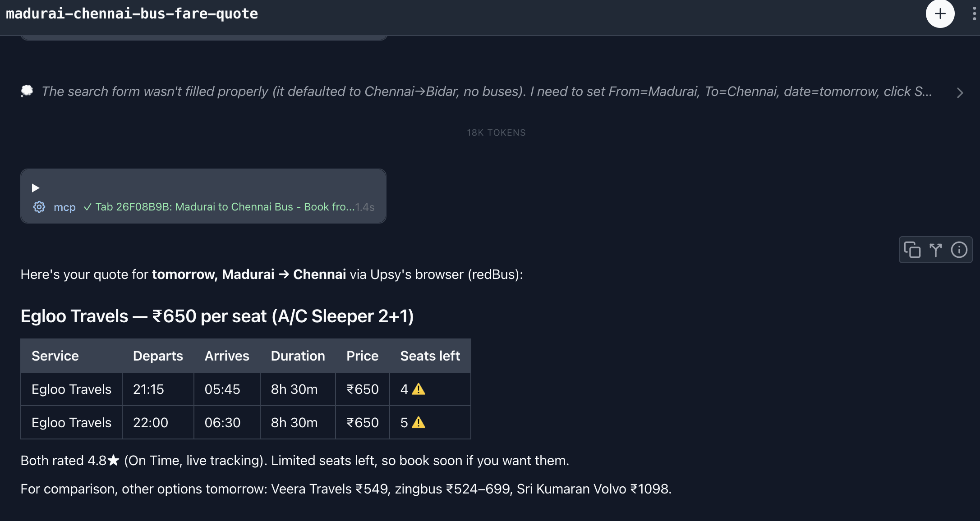Open the three-dot options menu
The image size is (980, 521).
pos(974,14)
